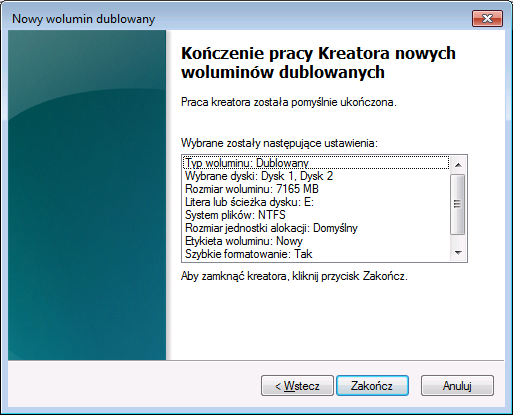The width and height of the screenshot is (513, 415).
Task: Select the Wybrane dyski: Dysk 1, Dysk 2 line
Action: pyautogui.click(x=316, y=176)
